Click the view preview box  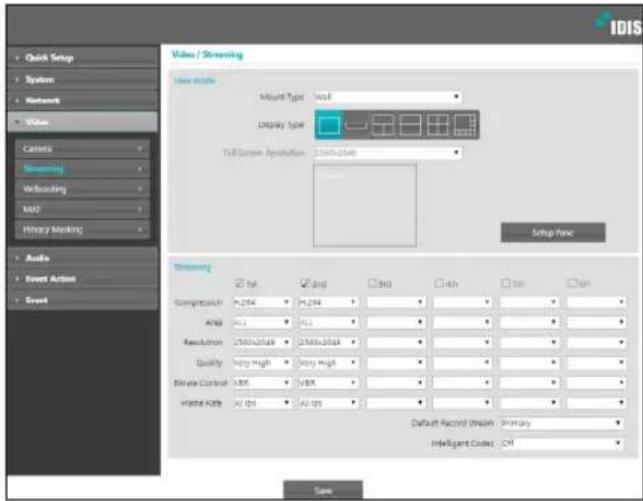365,205
